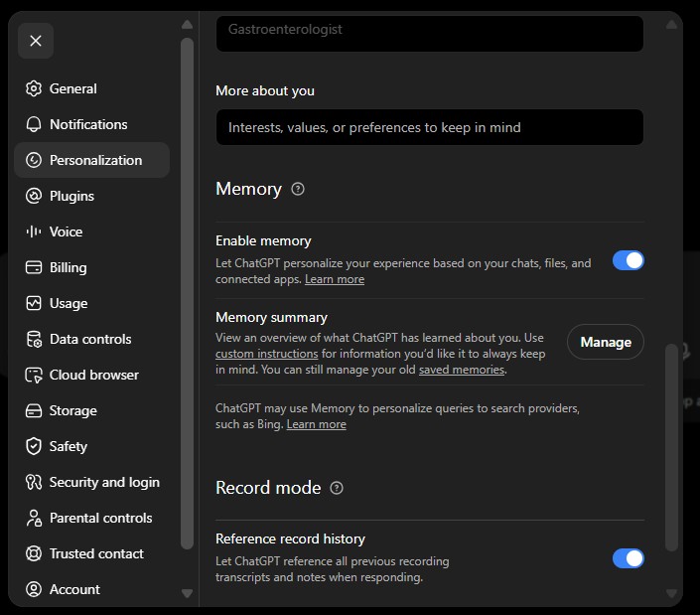The image size is (700, 615).
Task: Open Cloud browser settings
Action: coord(91,375)
